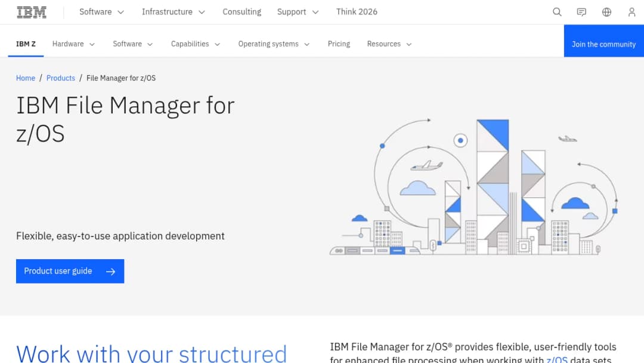Click the Product user guide button
This screenshot has width=644, height=363.
click(70, 271)
